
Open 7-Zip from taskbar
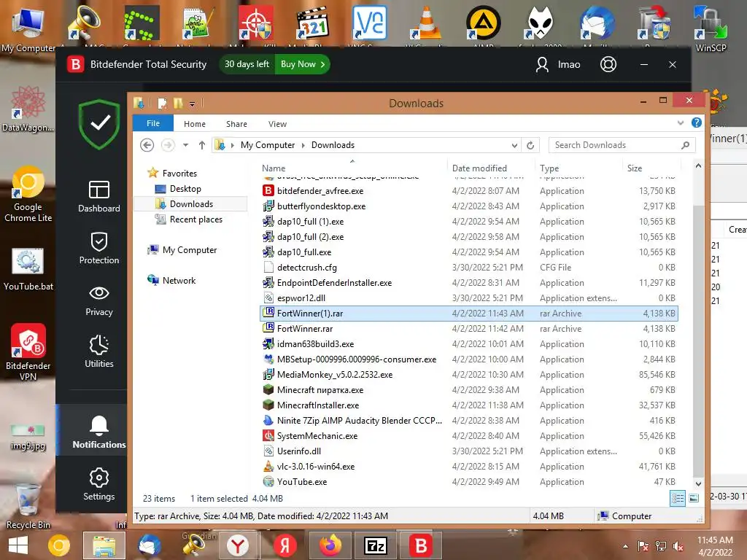click(376, 545)
